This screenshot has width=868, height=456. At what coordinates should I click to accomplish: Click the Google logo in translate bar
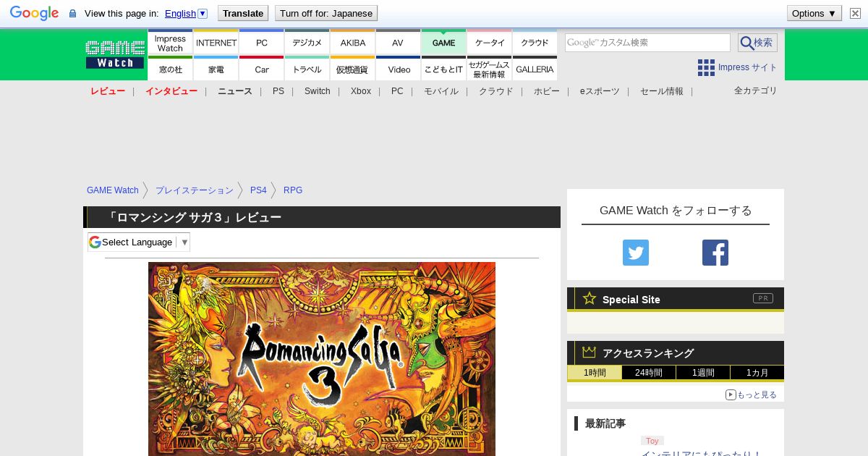tap(34, 13)
